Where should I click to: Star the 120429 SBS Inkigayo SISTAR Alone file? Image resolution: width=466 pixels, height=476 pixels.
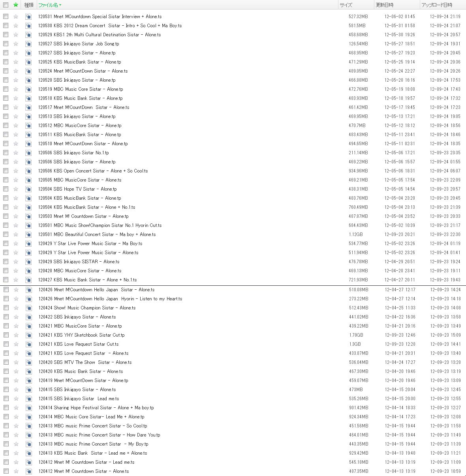pos(16,262)
